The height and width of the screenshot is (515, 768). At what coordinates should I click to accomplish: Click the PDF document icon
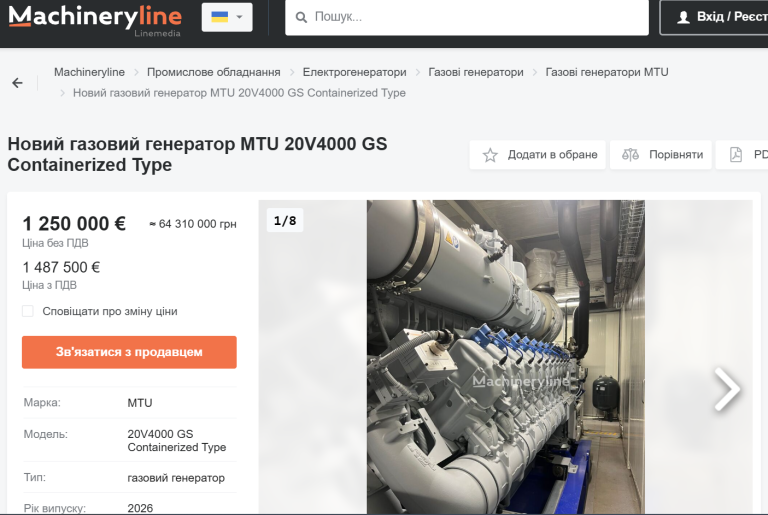(736, 155)
